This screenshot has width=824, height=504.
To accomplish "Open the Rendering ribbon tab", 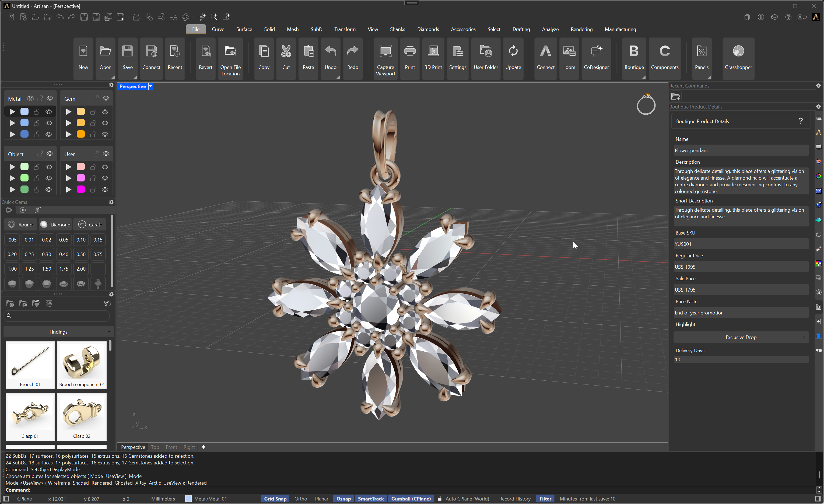I will click(x=581, y=29).
